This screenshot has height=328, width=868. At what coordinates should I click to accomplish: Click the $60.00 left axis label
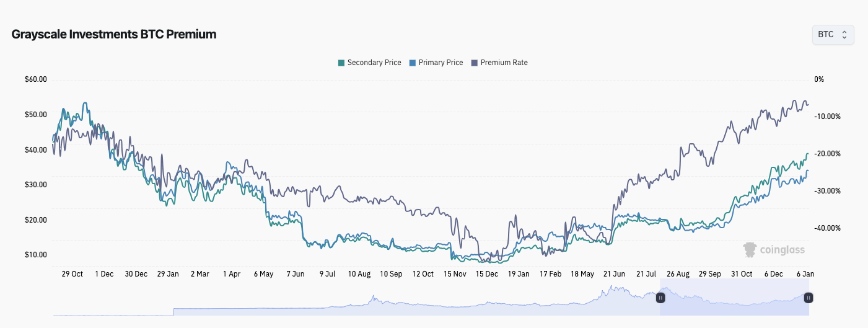click(x=36, y=79)
